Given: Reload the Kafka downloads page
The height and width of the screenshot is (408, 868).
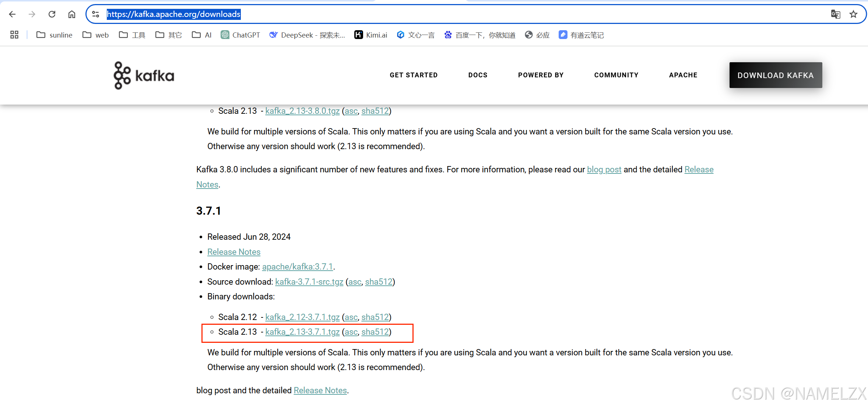Looking at the screenshot, I should (x=52, y=14).
